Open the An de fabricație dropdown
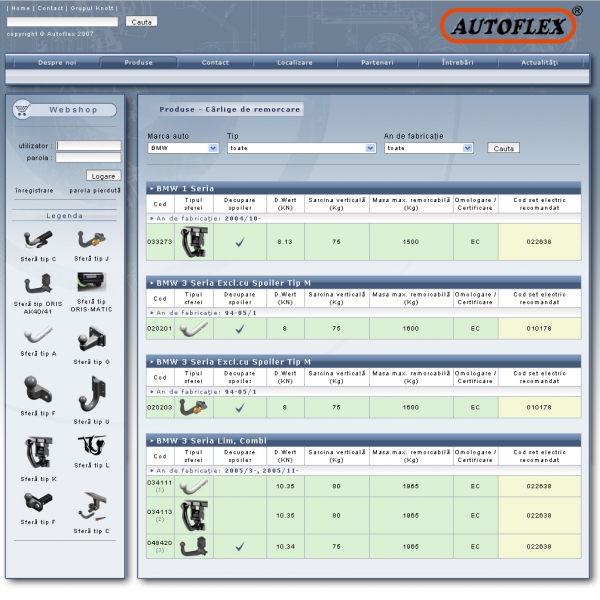Viewport: 600px width, 600px height. coord(429,148)
